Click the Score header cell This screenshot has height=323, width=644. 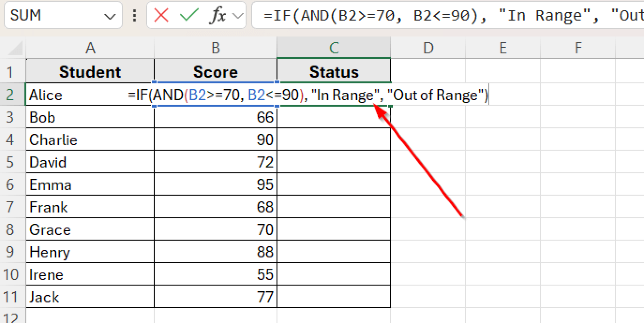[215, 72]
